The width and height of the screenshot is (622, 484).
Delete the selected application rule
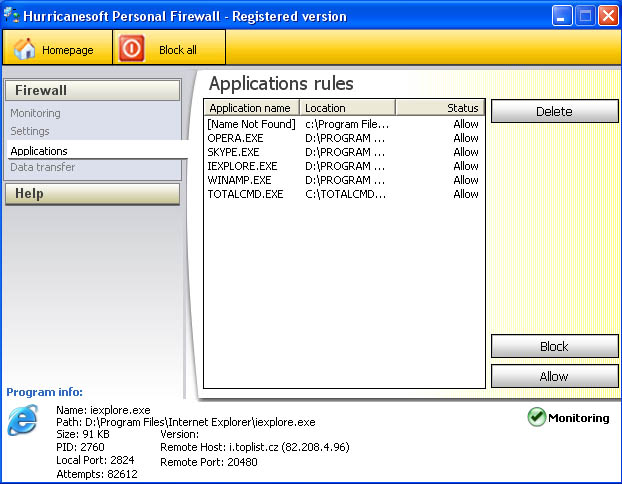coord(554,111)
